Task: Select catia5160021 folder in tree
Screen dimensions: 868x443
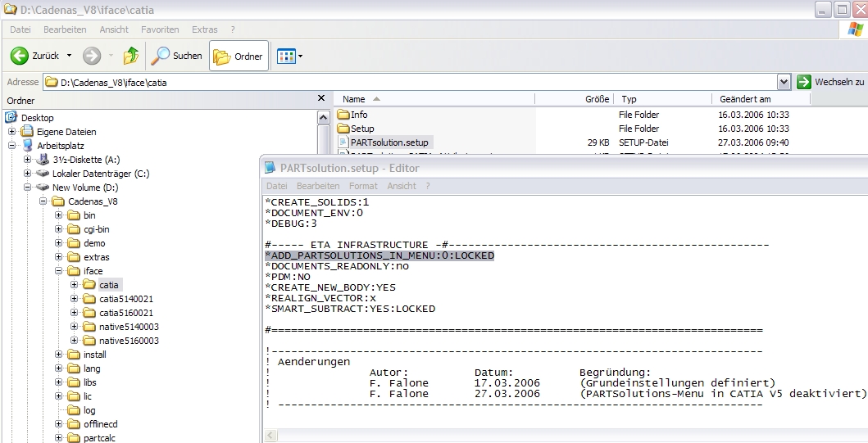Action: (x=126, y=313)
